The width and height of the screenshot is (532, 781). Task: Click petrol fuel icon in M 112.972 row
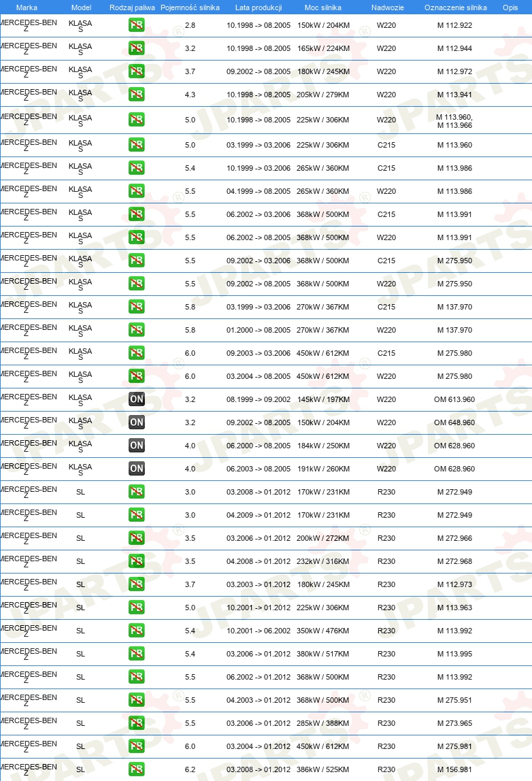137,71
